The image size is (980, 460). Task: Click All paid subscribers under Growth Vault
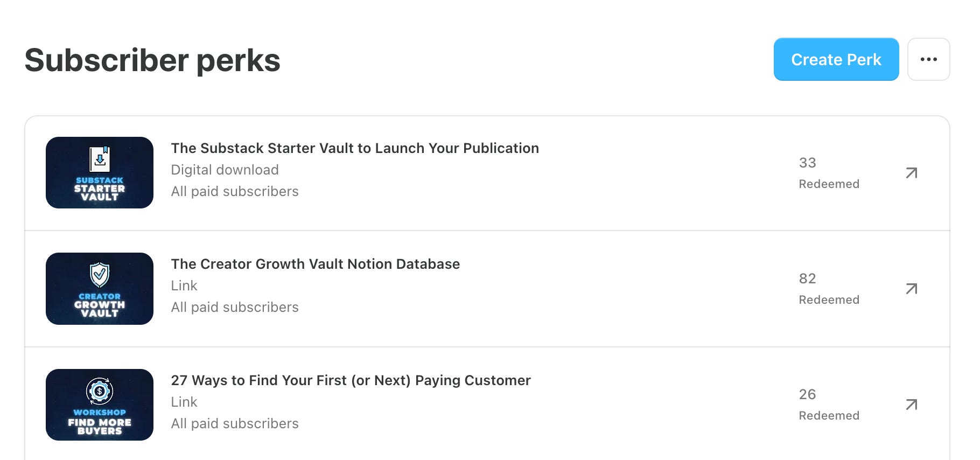[x=235, y=307]
